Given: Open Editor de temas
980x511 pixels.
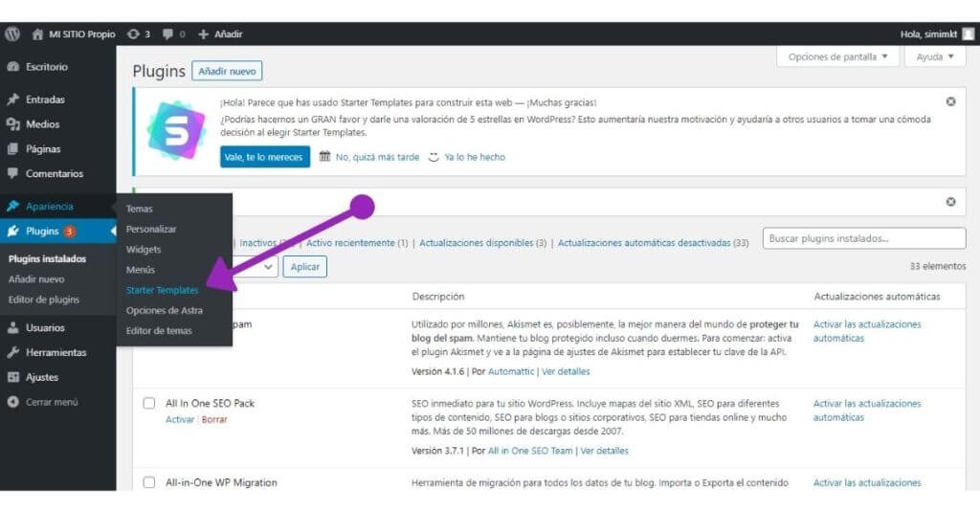Looking at the screenshot, I should pos(159,331).
